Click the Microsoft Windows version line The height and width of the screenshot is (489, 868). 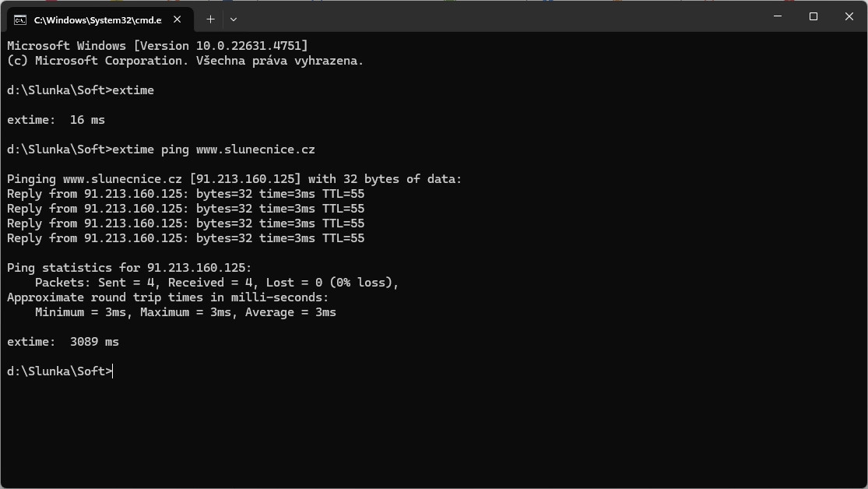click(x=157, y=46)
